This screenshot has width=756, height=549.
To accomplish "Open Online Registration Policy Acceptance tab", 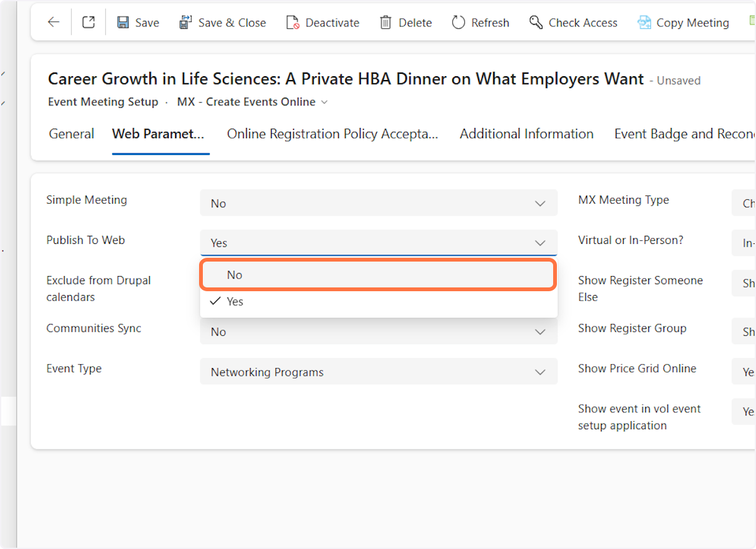I will (332, 134).
